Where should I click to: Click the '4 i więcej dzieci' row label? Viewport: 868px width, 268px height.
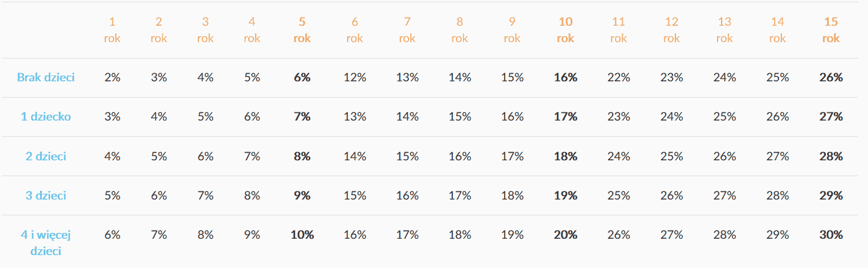[x=46, y=243]
